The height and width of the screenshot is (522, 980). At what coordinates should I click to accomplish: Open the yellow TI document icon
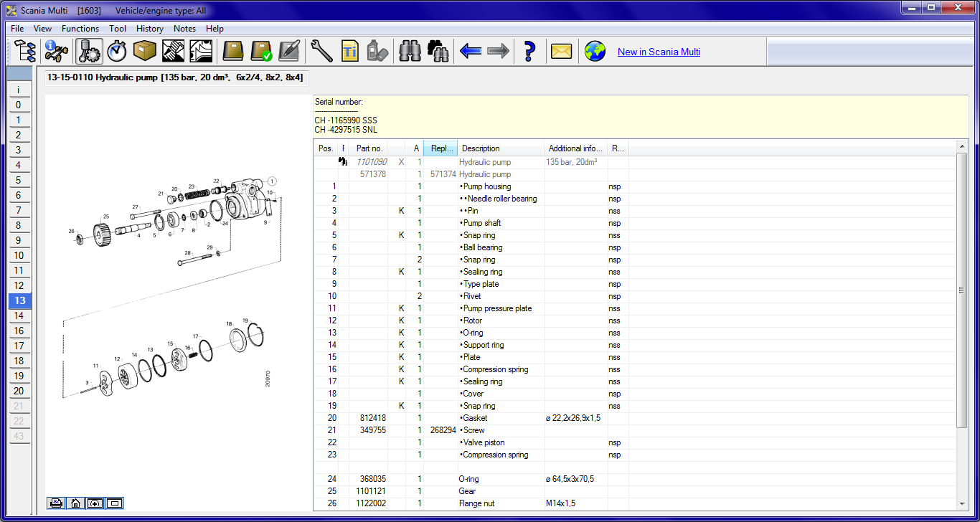click(349, 52)
